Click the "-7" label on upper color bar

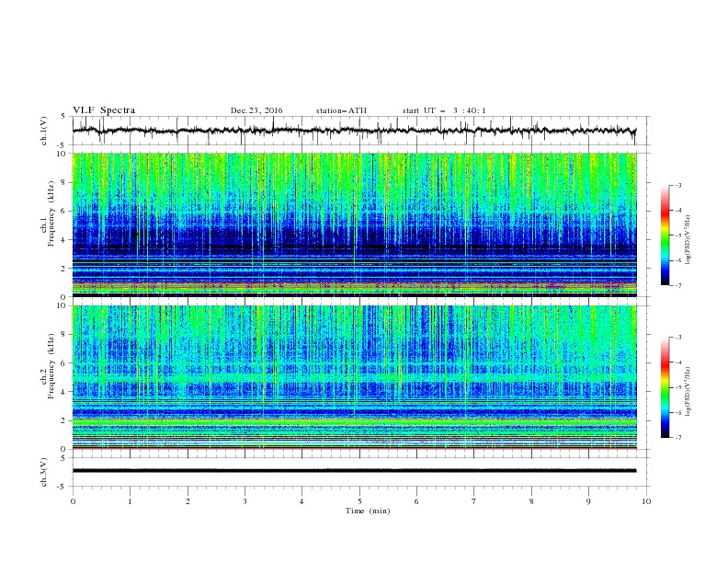(x=678, y=285)
